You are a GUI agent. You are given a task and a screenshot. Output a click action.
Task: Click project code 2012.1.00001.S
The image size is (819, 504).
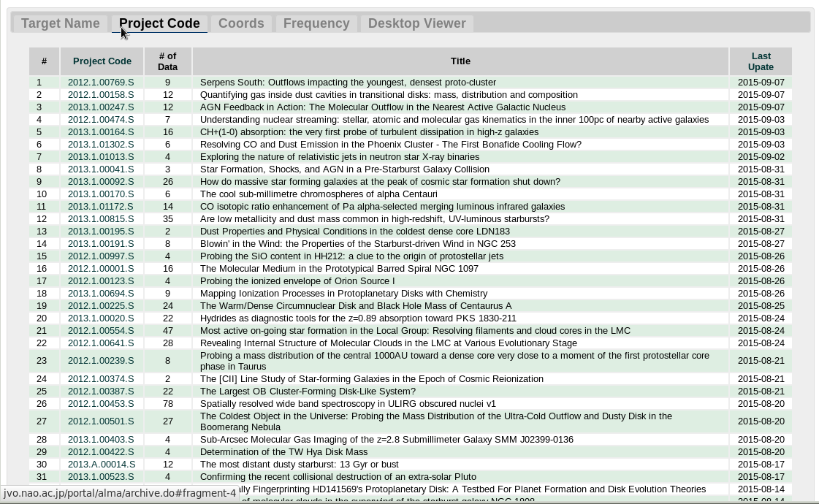(x=101, y=269)
